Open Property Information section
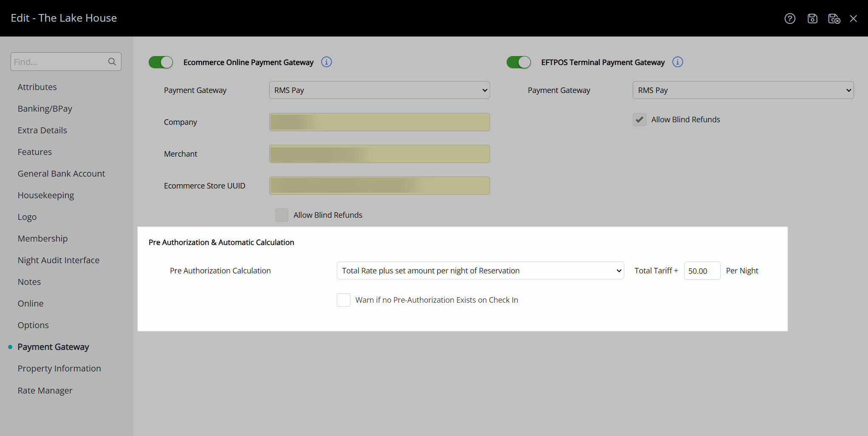Screen dimensions: 868x436 click(x=59, y=368)
